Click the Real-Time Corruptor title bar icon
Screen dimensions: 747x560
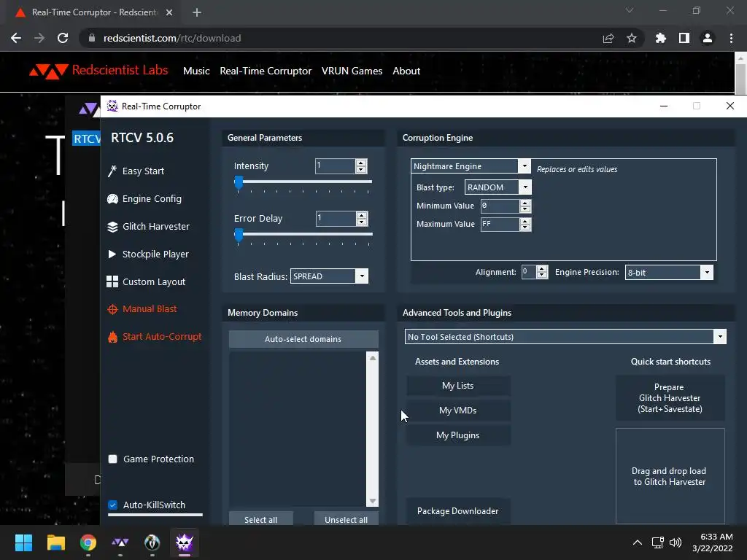tap(112, 106)
